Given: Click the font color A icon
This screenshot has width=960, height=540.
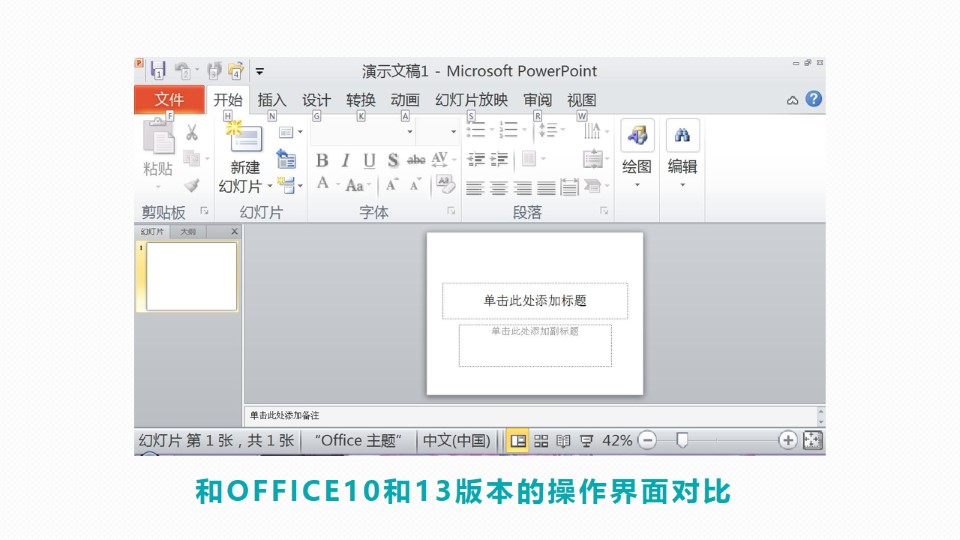Looking at the screenshot, I should click(323, 183).
